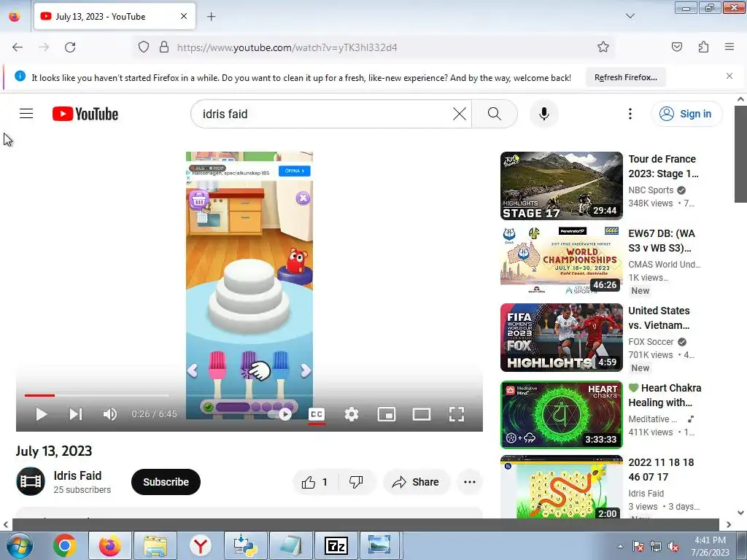Click the vertical scrollbar thumb
Screen dimensions: 747x560
coord(740,154)
